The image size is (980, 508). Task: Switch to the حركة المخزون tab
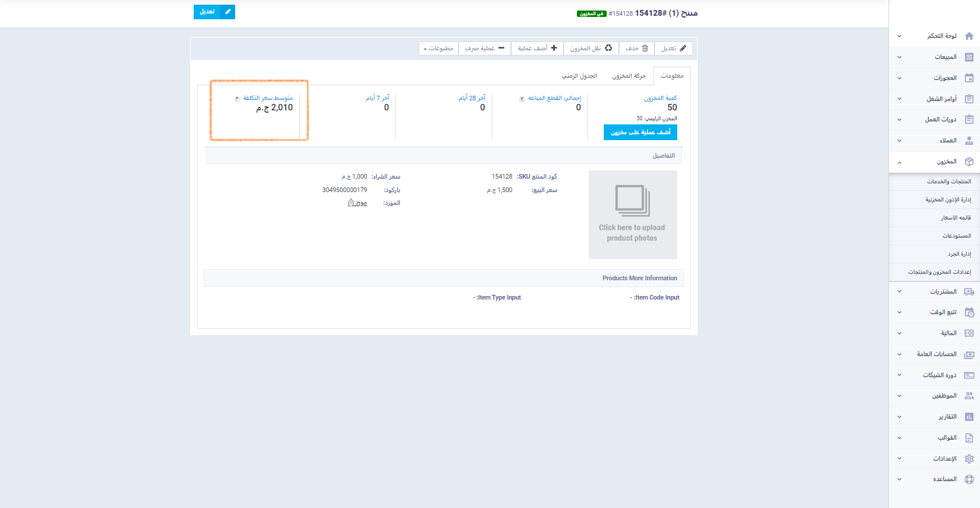(628, 76)
